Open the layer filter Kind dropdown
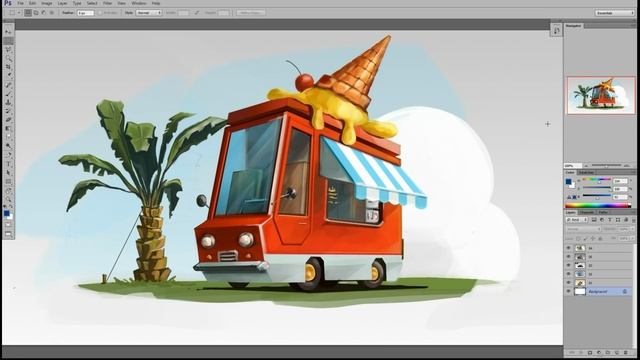Image resolution: width=640 pixels, height=360 pixels. point(577,220)
